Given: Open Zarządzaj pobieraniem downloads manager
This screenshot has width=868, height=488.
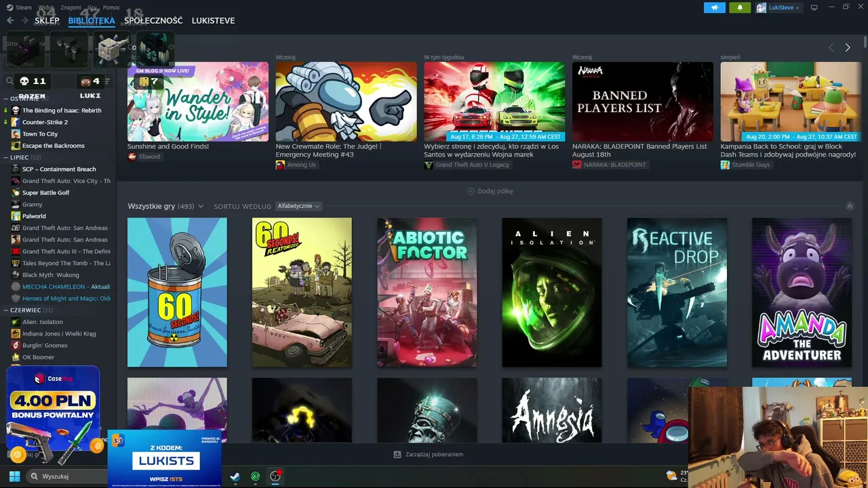Looking at the screenshot, I should (429, 454).
